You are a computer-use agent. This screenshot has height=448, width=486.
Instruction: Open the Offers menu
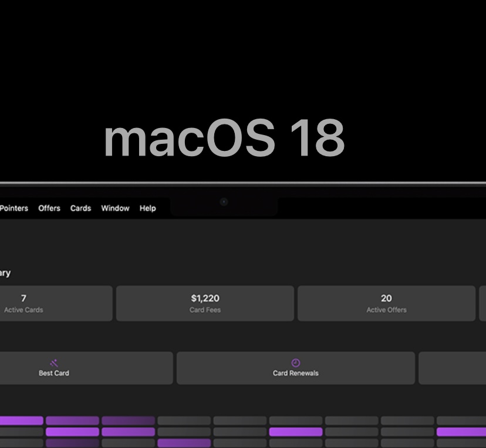pos(49,208)
